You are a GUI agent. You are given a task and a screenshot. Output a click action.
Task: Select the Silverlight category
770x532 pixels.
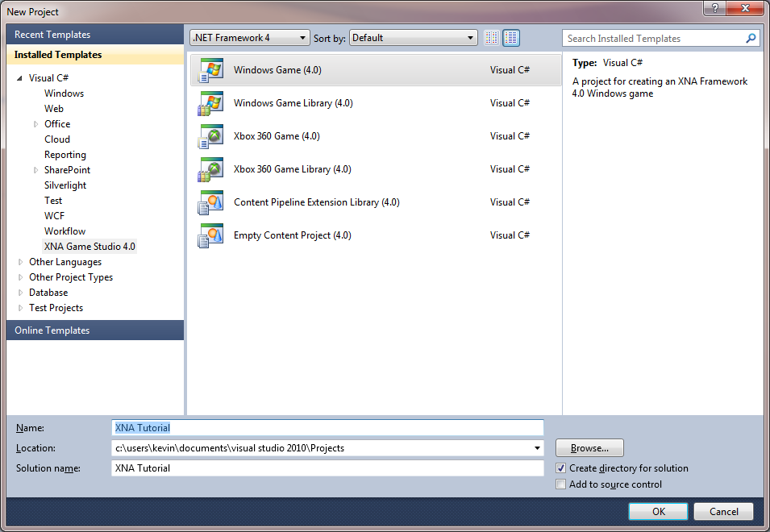coord(65,185)
